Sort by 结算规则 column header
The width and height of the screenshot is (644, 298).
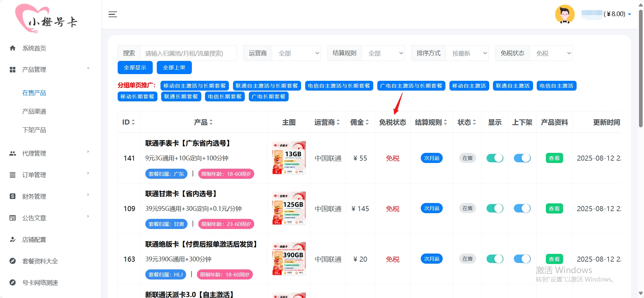(x=431, y=122)
